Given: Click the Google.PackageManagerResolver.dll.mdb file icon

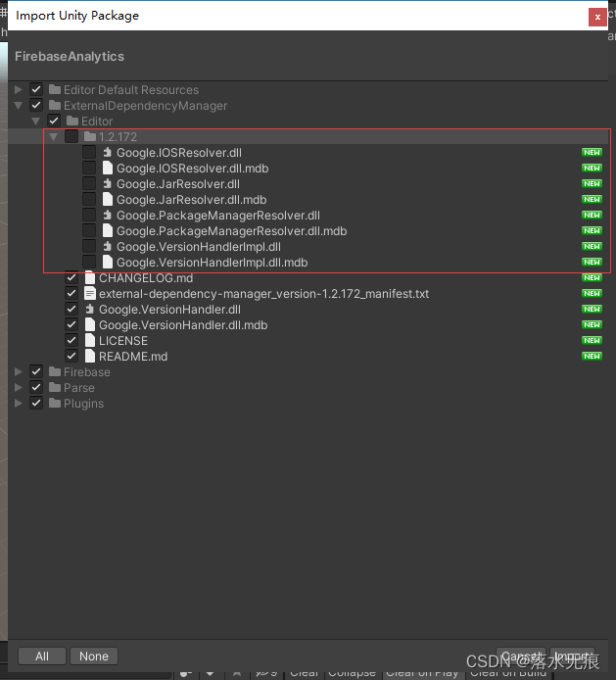Looking at the screenshot, I should pos(107,230).
